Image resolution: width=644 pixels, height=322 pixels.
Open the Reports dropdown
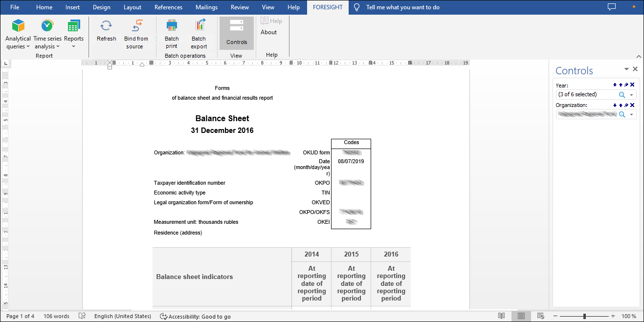pyautogui.click(x=74, y=34)
